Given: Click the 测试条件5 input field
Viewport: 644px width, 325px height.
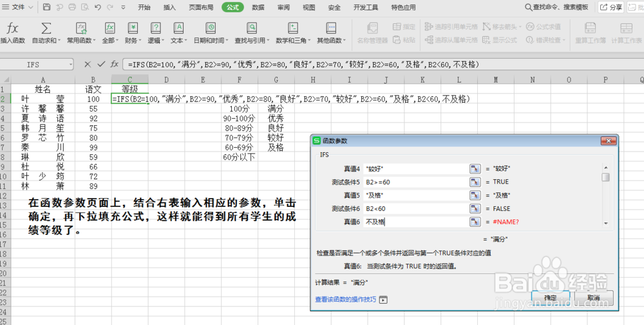Looking at the screenshot, I should [415, 182].
